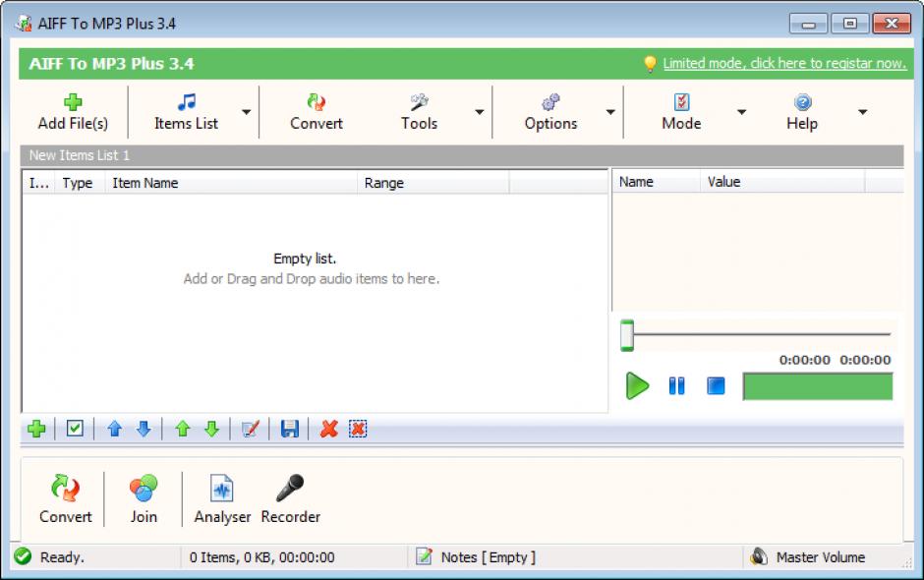Click the edit item pencil icon

[x=251, y=429]
